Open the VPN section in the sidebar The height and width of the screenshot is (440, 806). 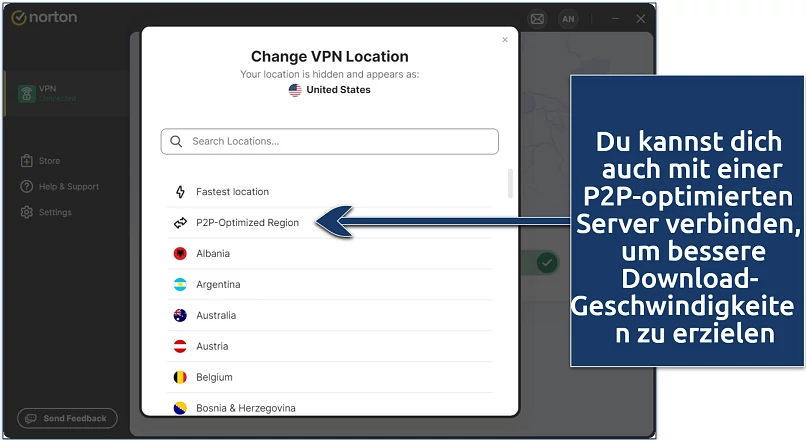click(x=66, y=93)
